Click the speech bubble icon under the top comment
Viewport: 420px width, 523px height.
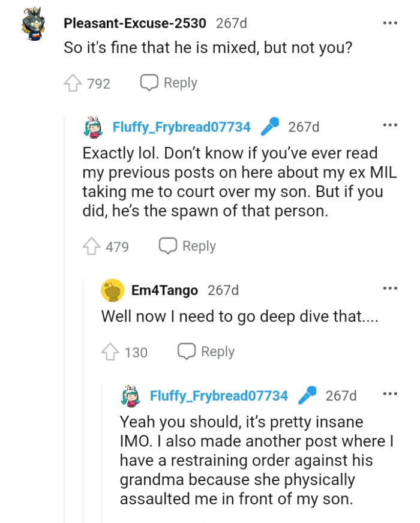(149, 83)
